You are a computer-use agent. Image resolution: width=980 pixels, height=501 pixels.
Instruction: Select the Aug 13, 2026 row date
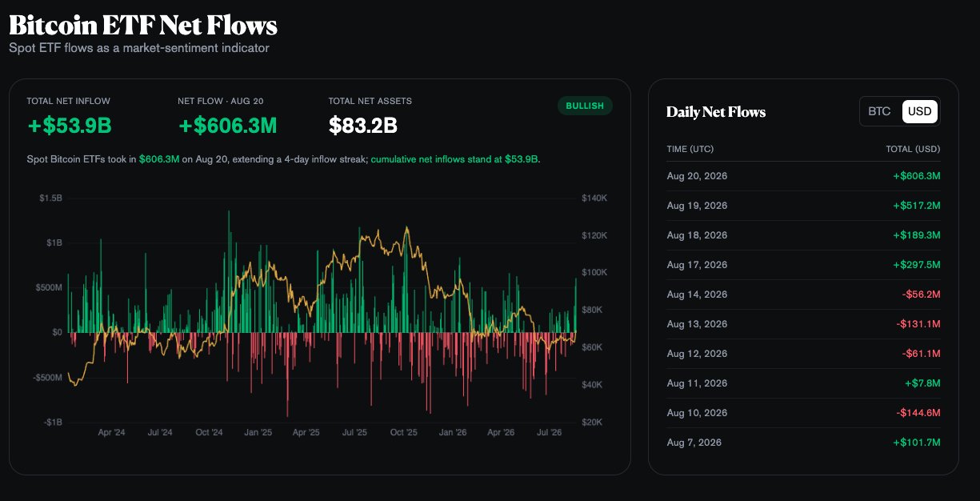pos(697,324)
